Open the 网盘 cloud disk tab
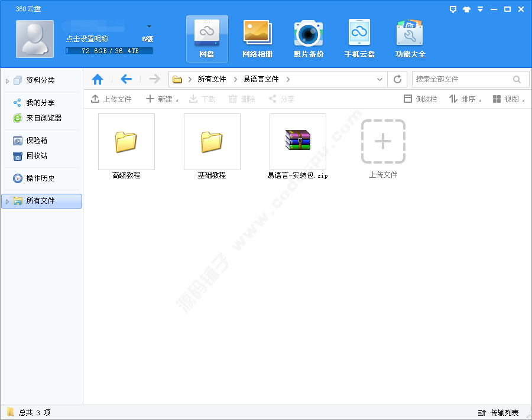Screen dimensions: 532x420 tap(207, 39)
